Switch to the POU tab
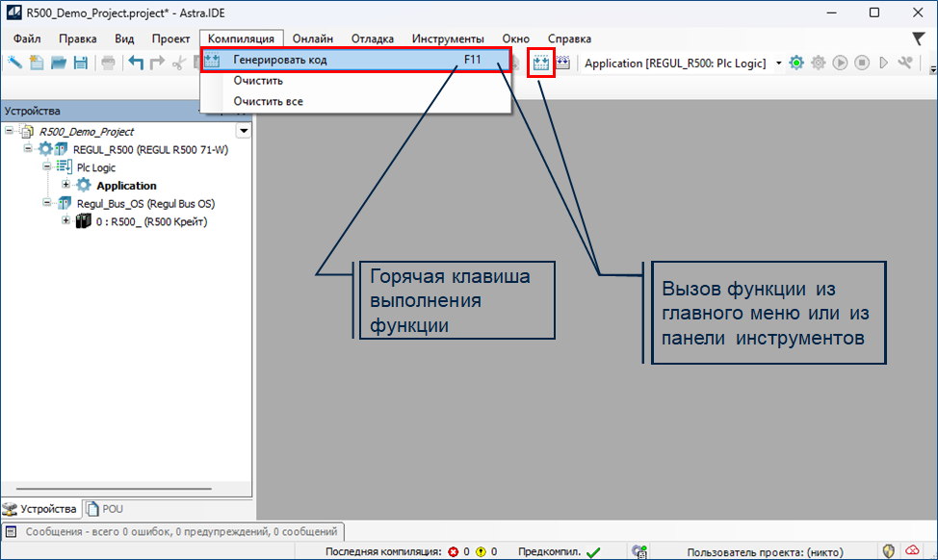 [x=105, y=509]
